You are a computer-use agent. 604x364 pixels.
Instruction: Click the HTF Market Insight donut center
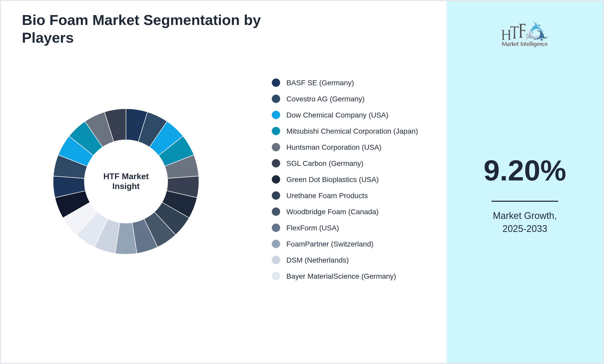click(x=126, y=181)
